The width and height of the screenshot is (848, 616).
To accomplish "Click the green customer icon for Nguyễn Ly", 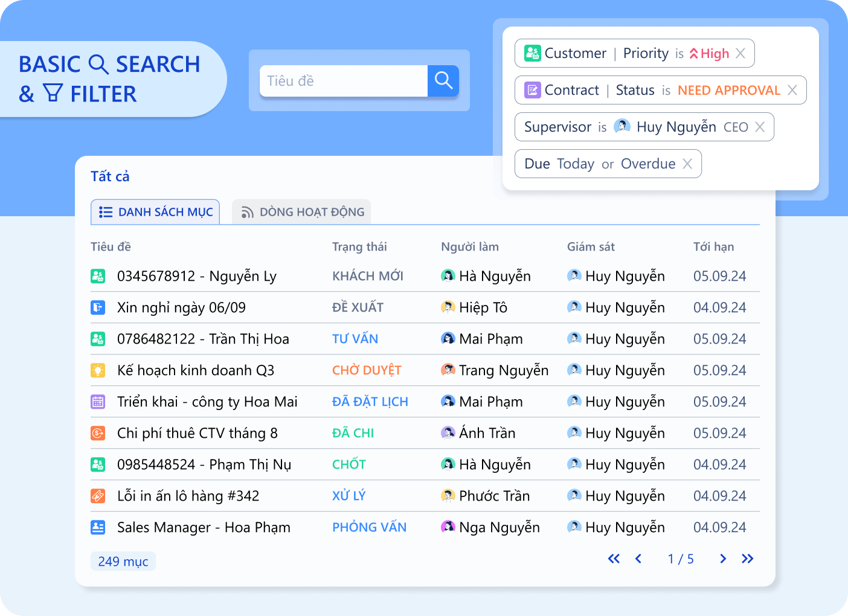I will click(98, 277).
